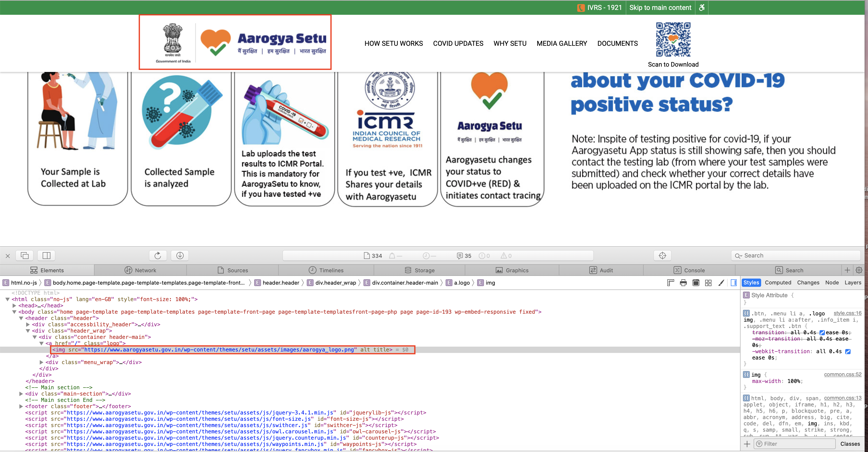
Task: Open common.css:52 source link
Action: click(842, 374)
